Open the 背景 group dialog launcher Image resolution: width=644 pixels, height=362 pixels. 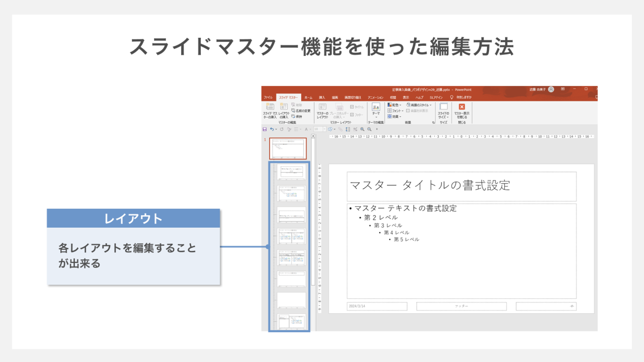(433, 122)
